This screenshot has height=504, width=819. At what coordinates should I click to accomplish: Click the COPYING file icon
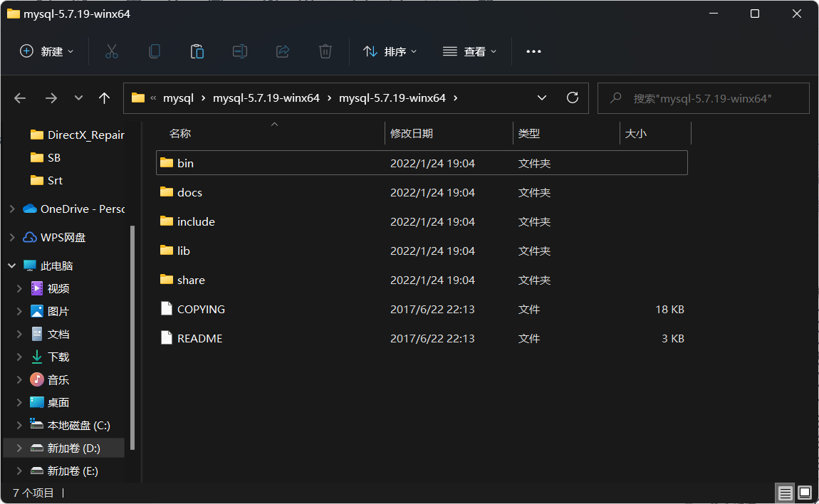pos(167,309)
